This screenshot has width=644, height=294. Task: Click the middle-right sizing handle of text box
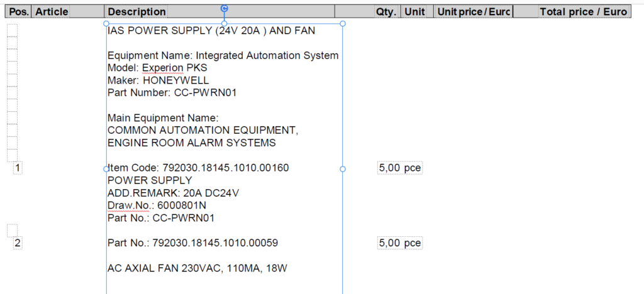[x=343, y=169]
